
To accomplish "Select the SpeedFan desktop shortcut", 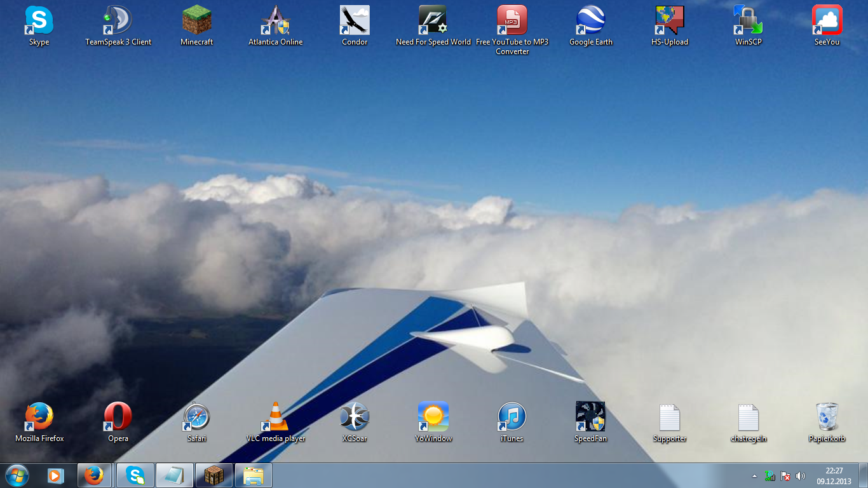I will coord(590,417).
